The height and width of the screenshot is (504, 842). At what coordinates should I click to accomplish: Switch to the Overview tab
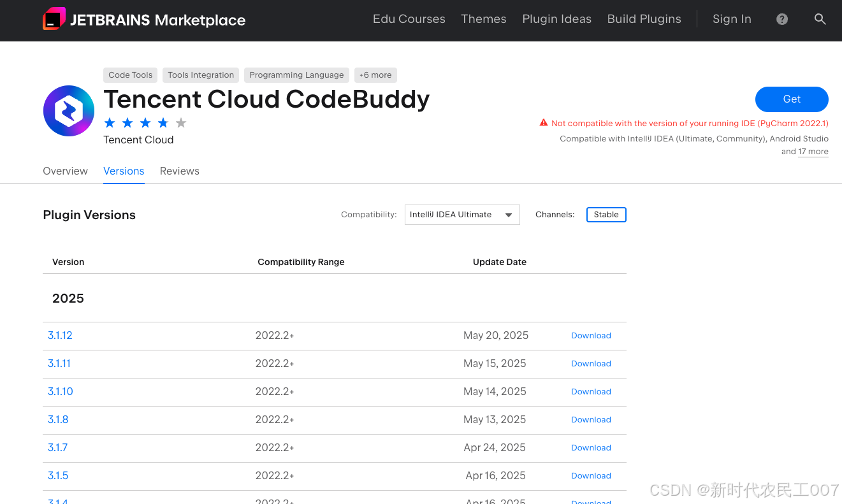pos(65,171)
